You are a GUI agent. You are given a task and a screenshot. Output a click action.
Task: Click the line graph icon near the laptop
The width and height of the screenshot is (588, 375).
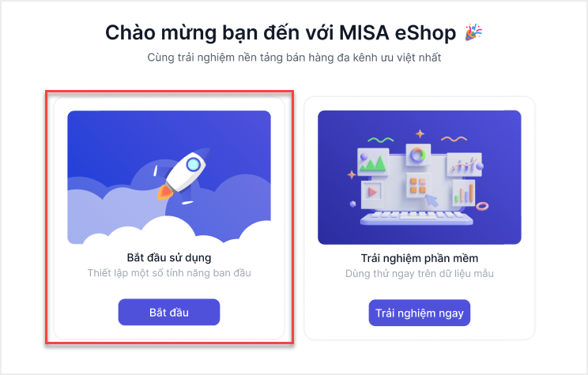[x=464, y=164]
